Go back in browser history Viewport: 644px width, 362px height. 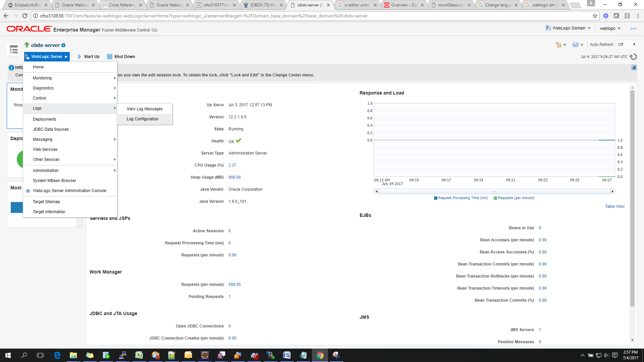pyautogui.click(x=6, y=16)
